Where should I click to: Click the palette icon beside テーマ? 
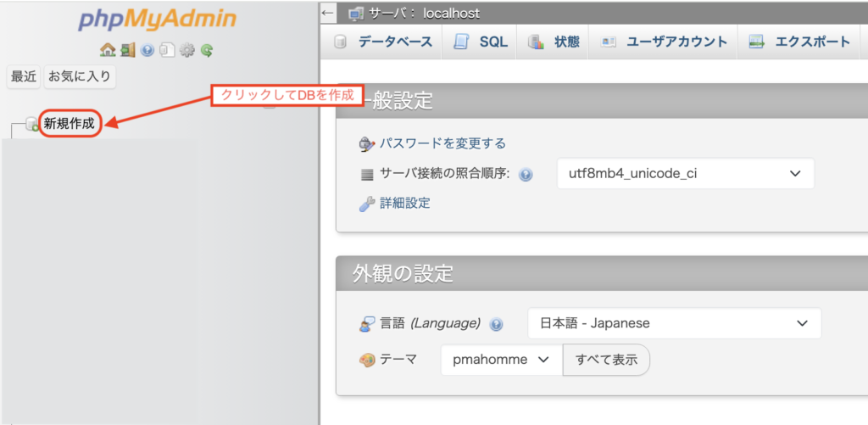pos(366,361)
